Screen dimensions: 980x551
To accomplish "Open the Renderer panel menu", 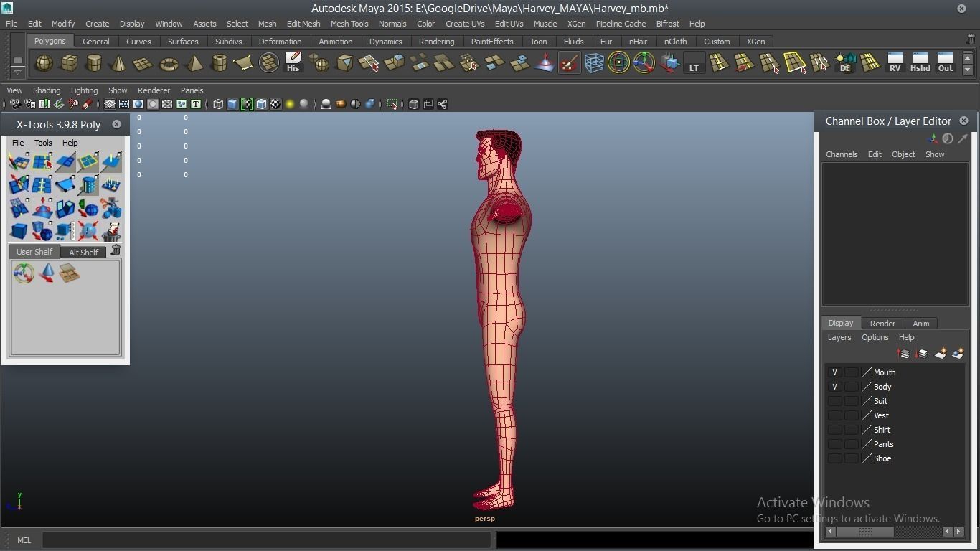I will click(154, 90).
